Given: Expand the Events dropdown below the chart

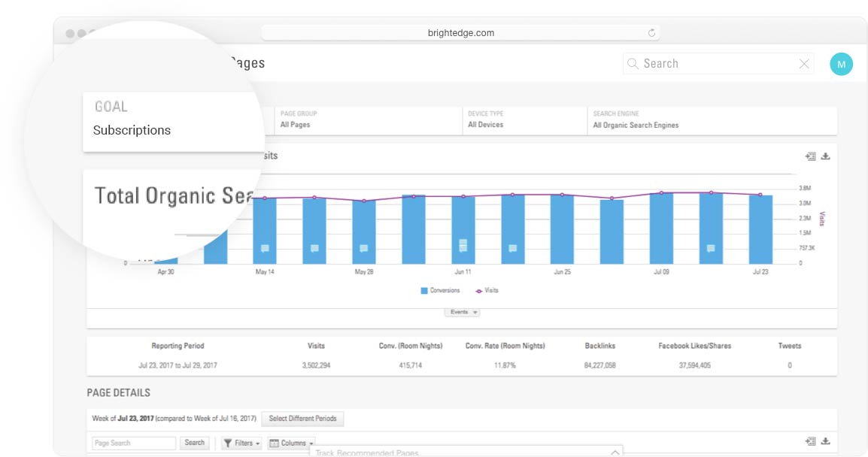Looking at the screenshot, I should [x=463, y=312].
